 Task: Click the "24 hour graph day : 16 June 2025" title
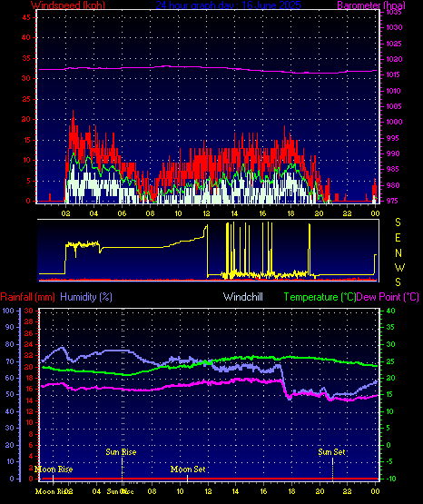pyautogui.click(x=228, y=5)
